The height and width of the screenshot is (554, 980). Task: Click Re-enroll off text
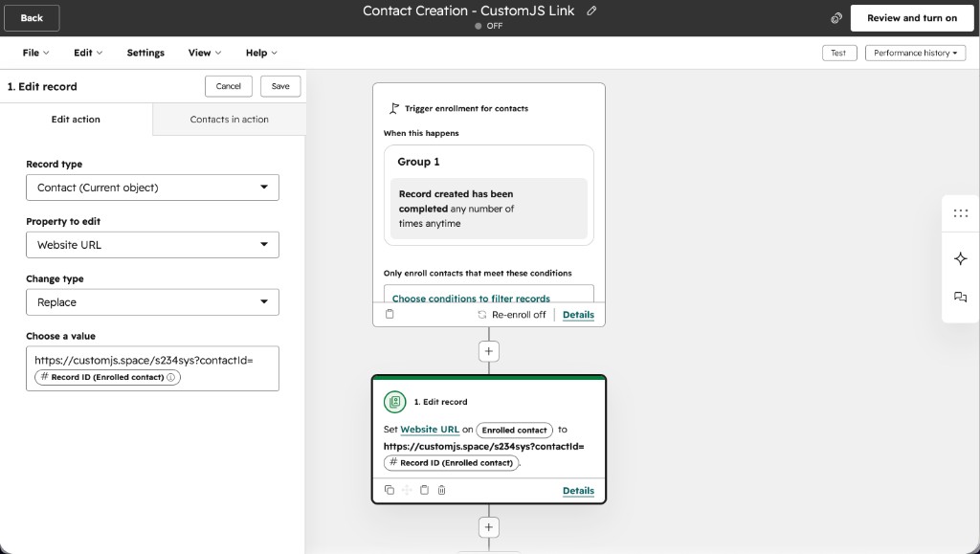click(x=519, y=315)
